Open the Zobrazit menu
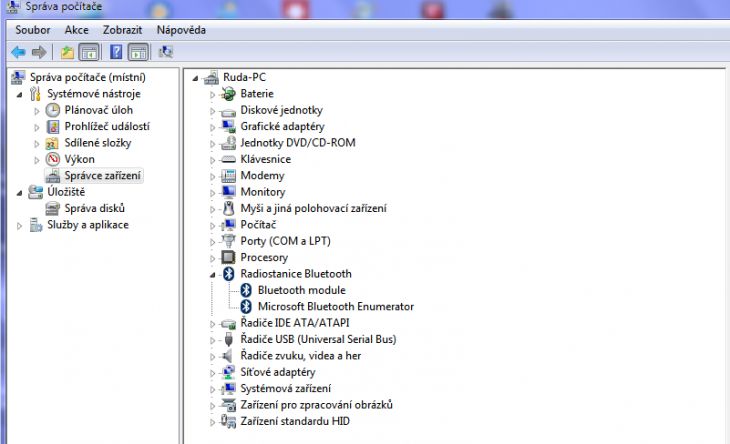730x444 pixels. [x=122, y=30]
